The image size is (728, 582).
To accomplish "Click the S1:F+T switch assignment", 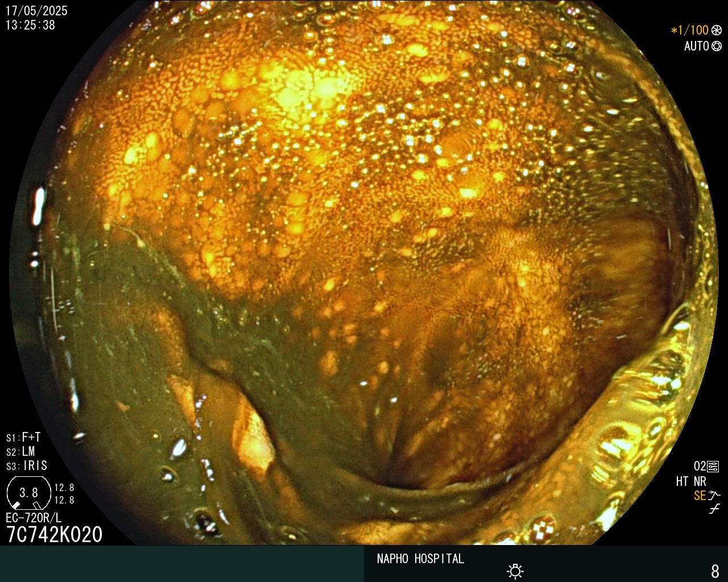I will 23,438.
